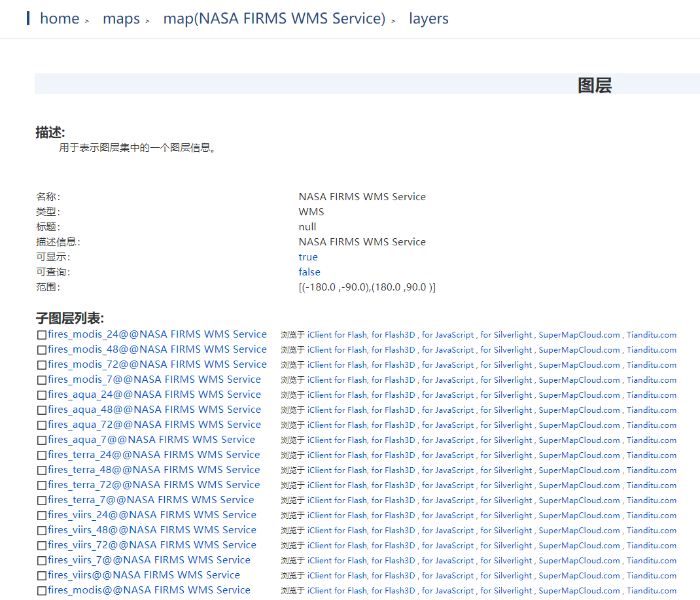Open fires_modis@@NASA FIRMS WMS Service link
The image size is (700, 600).
[149, 590]
